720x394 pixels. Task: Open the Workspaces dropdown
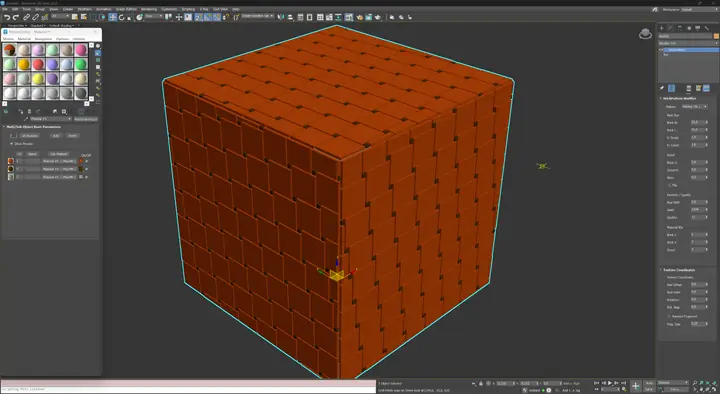pyautogui.click(x=699, y=9)
